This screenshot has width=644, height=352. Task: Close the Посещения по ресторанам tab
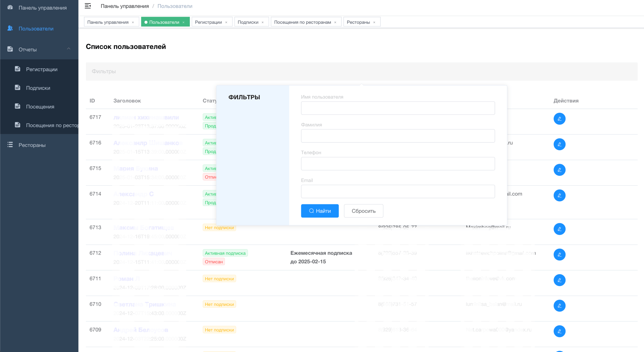click(x=335, y=22)
